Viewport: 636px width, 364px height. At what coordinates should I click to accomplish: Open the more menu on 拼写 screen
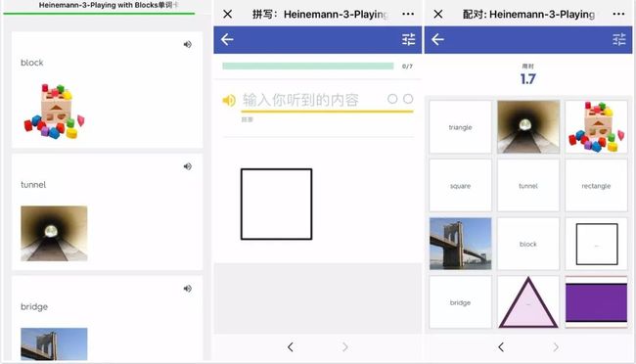(x=408, y=15)
